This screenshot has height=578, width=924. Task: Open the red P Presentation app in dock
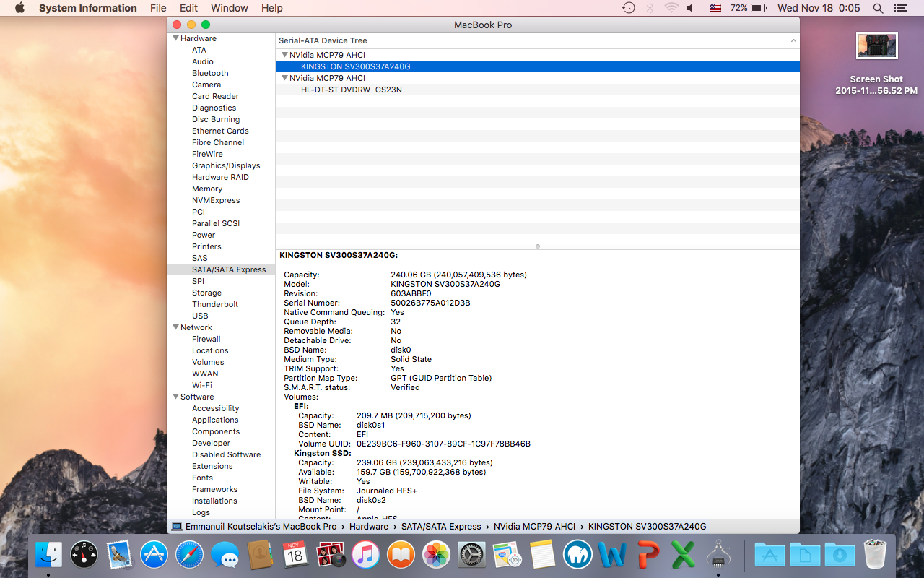(648, 555)
